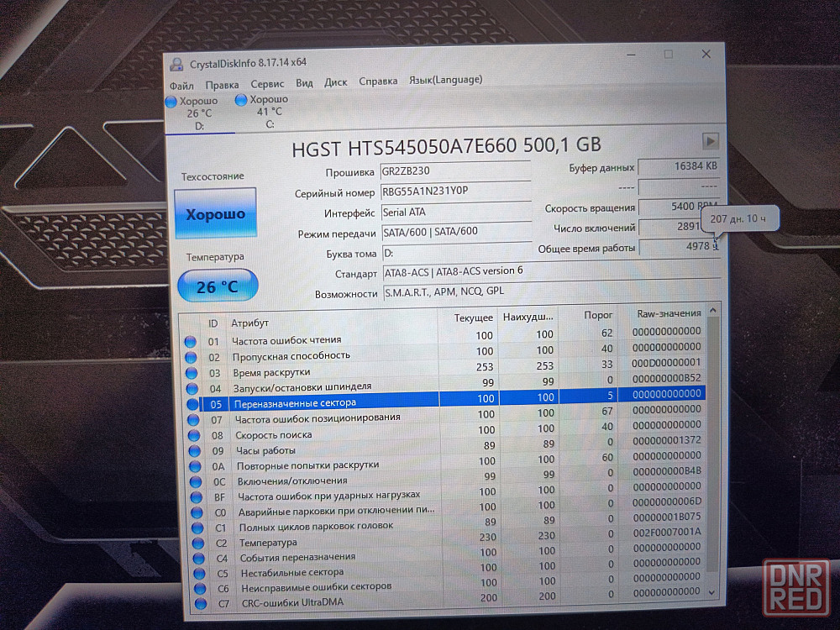Click the Порог column header
840x630 pixels.
coord(587,315)
